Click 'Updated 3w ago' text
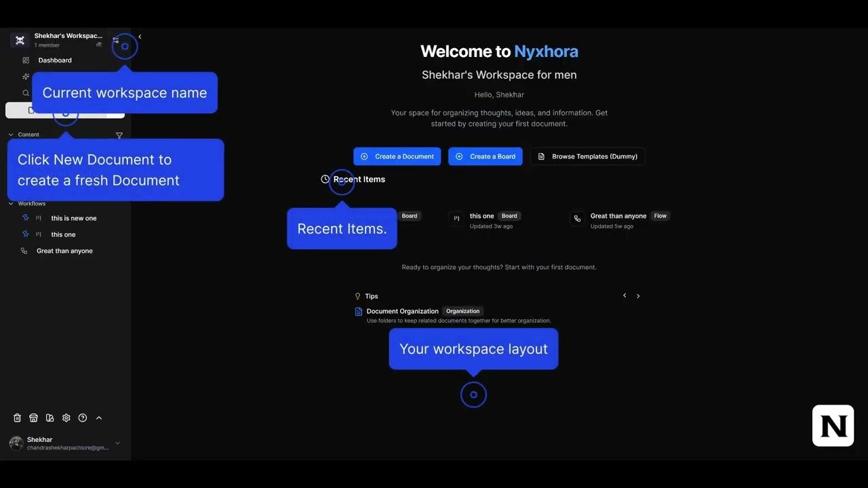868x488 pixels. tap(491, 226)
